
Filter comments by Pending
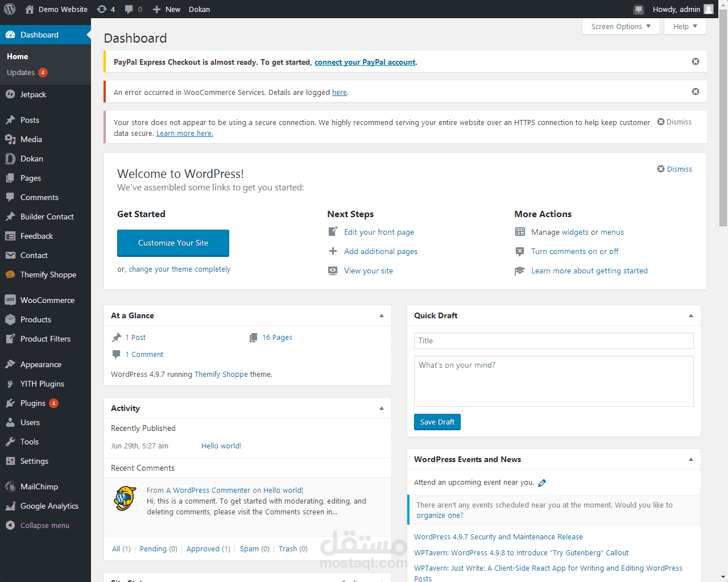point(159,548)
